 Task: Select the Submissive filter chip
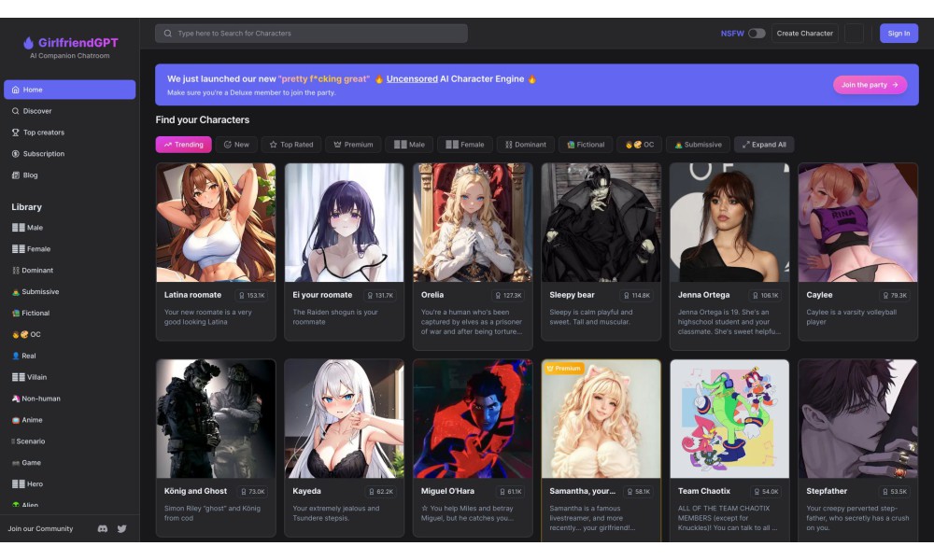click(x=698, y=145)
